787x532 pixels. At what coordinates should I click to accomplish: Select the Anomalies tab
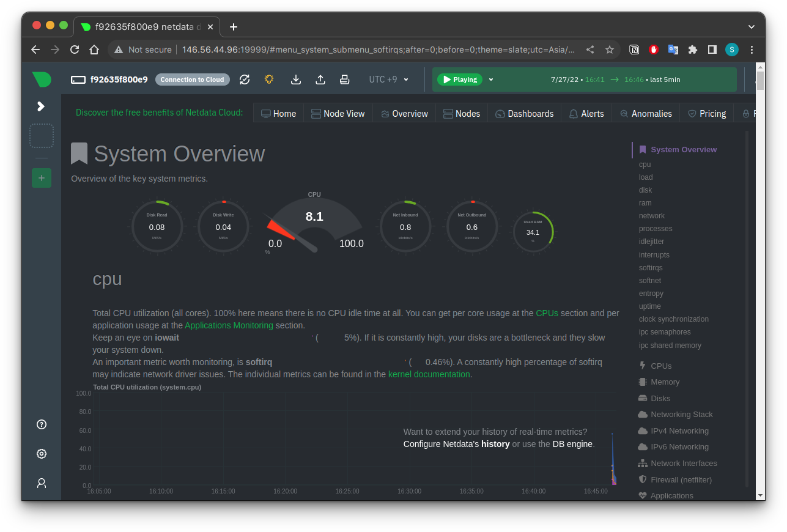pos(646,114)
